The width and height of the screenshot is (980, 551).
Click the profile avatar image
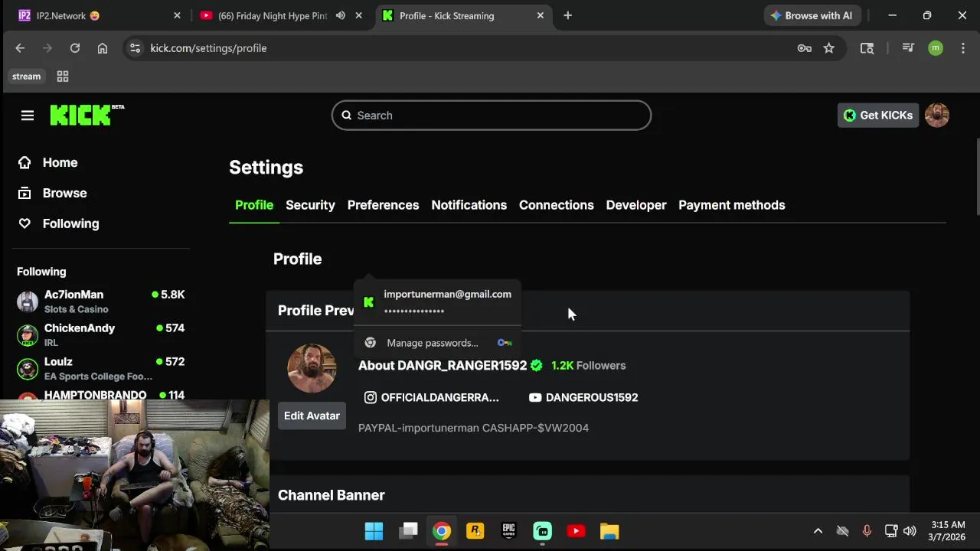312,368
